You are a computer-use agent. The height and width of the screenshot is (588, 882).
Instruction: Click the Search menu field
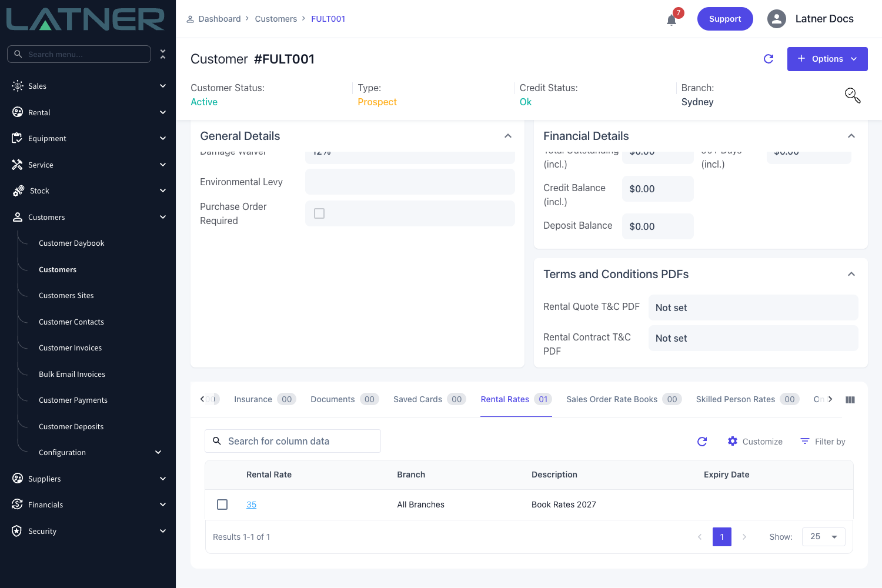pyautogui.click(x=79, y=54)
